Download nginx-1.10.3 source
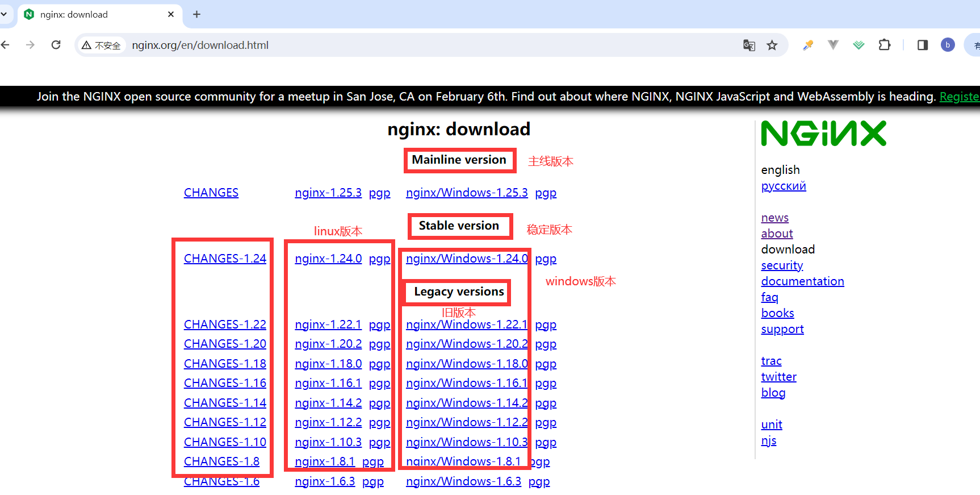980x495 pixels. coord(328,442)
